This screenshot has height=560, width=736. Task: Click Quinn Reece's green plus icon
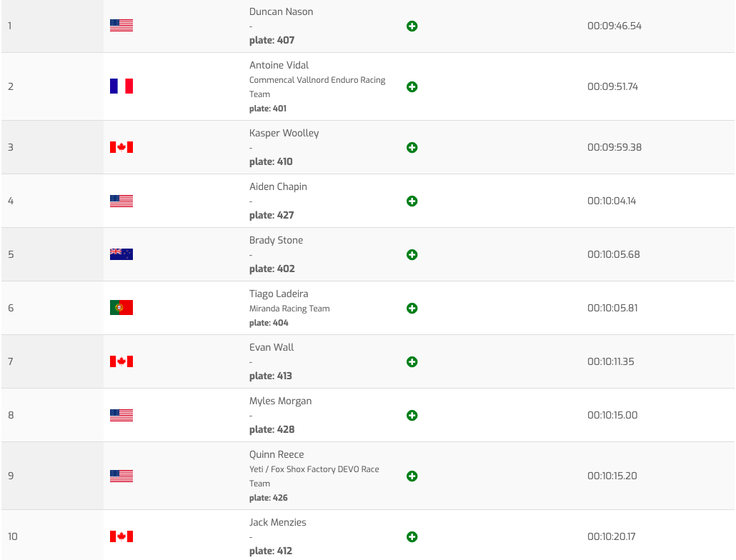(412, 476)
